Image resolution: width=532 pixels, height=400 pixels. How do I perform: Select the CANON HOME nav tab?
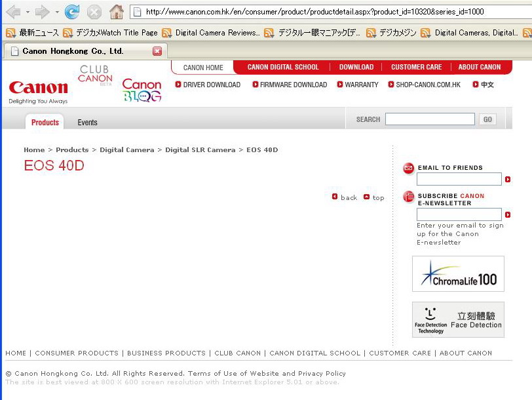pos(203,68)
